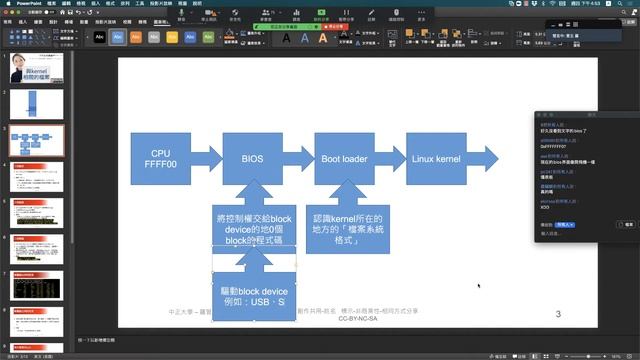Select the black A WordArt style
The height and width of the screenshot is (360, 640).
tap(287, 38)
